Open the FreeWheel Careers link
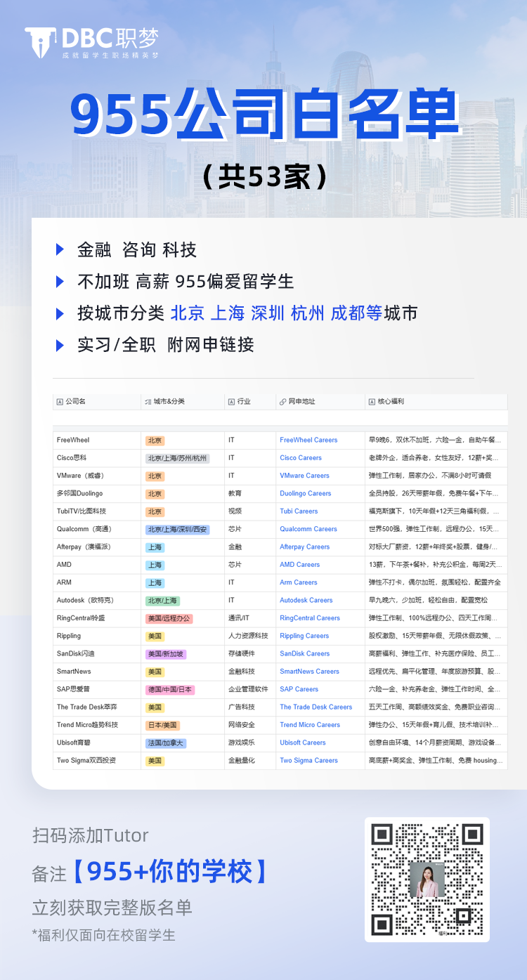This screenshot has height=980, width=527. 308,440
